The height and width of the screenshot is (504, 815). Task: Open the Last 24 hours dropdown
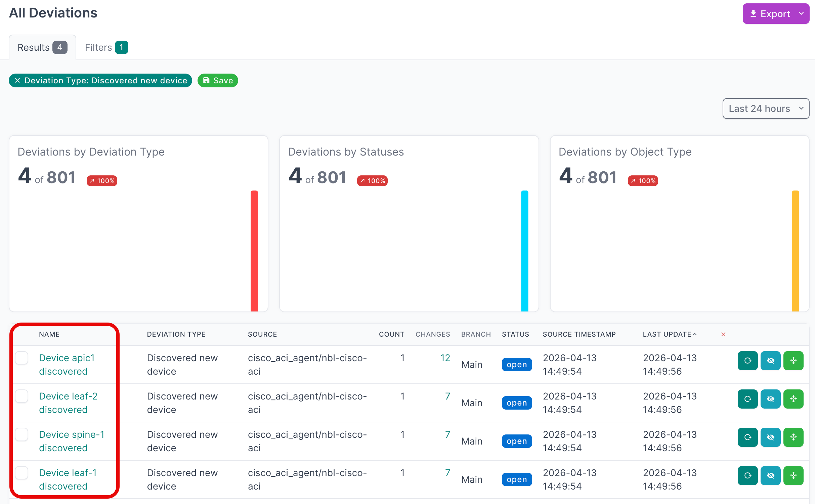[765, 109]
